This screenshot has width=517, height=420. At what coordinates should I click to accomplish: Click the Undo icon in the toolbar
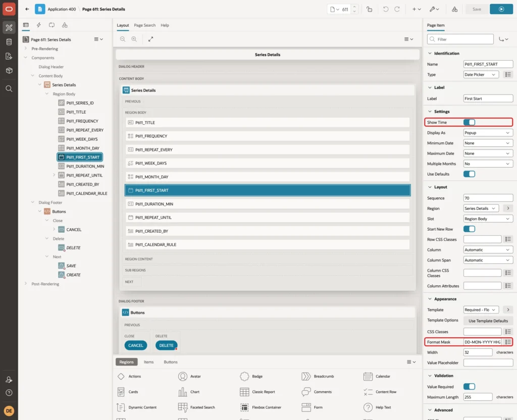[x=385, y=9]
